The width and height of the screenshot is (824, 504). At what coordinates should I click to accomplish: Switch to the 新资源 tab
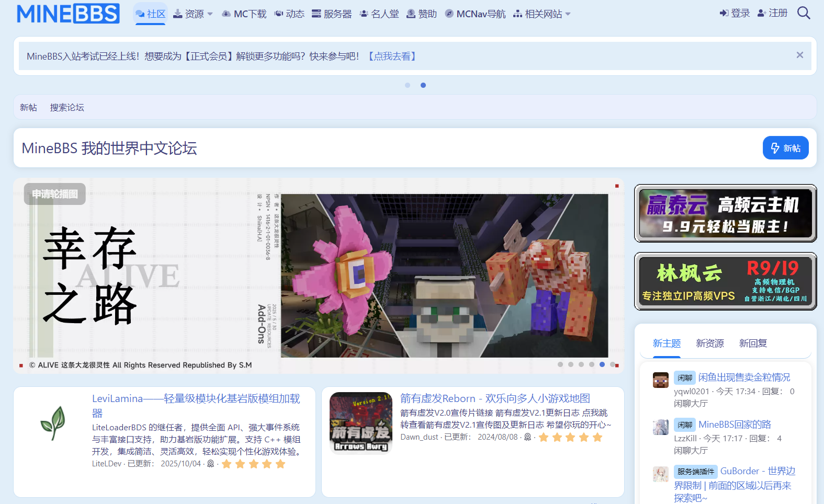point(710,343)
